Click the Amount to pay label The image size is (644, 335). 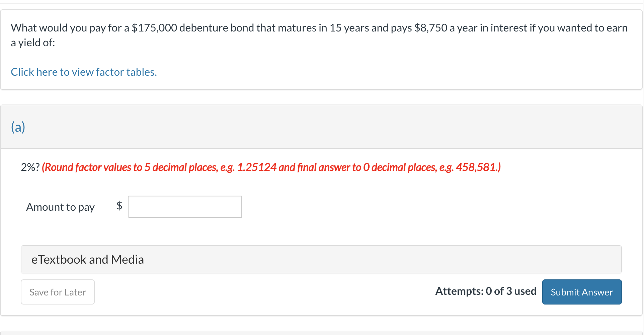[60, 207]
